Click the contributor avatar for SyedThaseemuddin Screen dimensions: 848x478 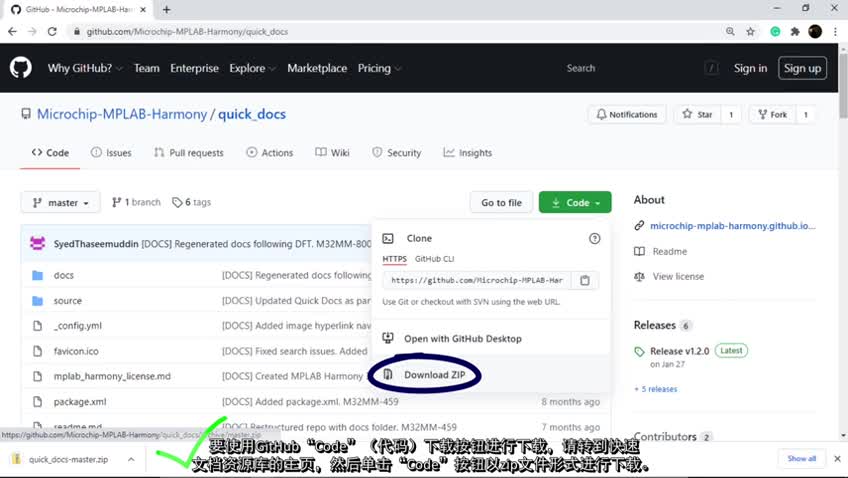coord(38,243)
